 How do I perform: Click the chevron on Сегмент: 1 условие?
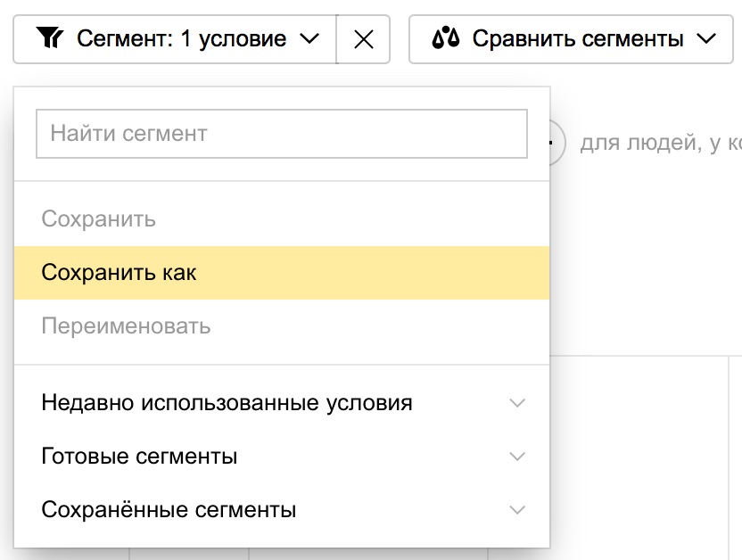[x=308, y=38]
